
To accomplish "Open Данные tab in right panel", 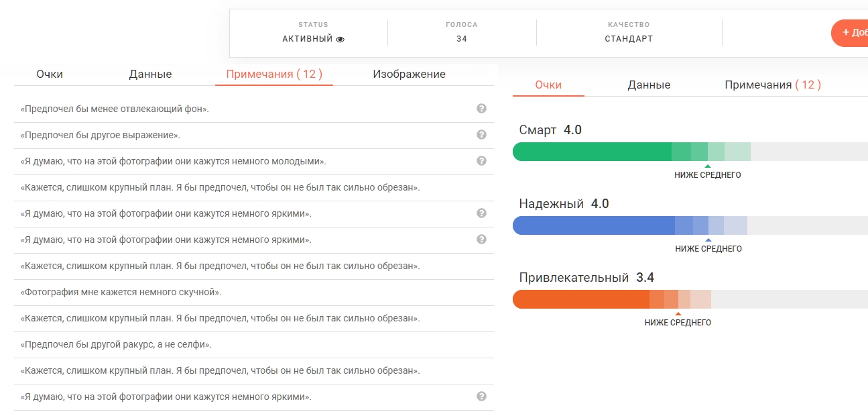I will [x=649, y=85].
